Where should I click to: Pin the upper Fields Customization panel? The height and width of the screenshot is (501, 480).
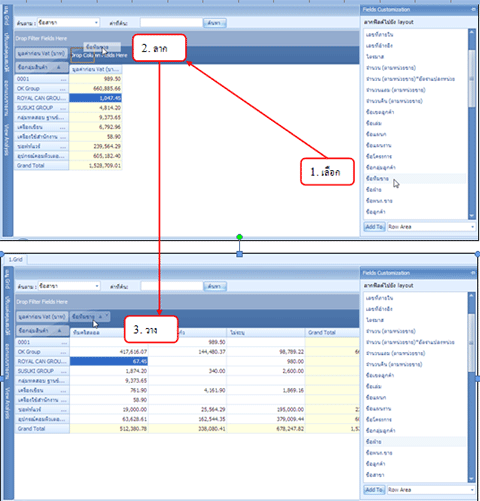click(473, 9)
